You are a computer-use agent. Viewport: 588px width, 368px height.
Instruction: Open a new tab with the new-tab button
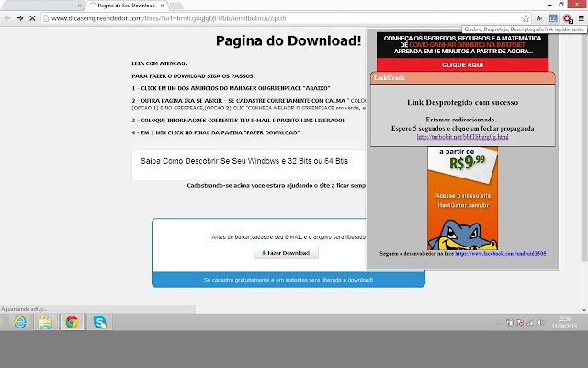tap(176, 6)
